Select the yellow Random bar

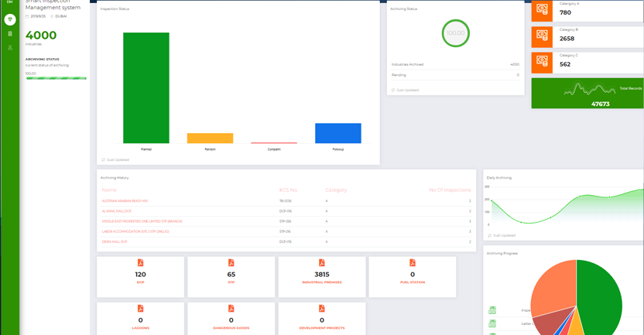tap(210, 138)
